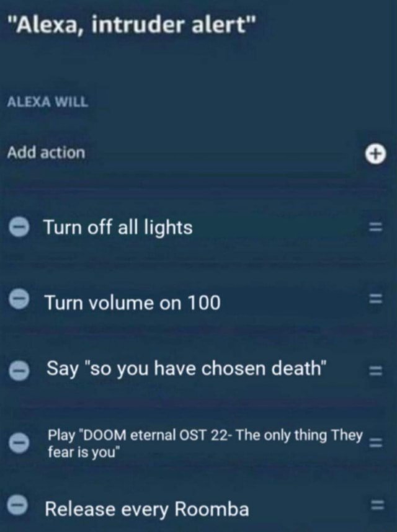
Task: Open the "Turn off all lights" action
Action: (118, 228)
